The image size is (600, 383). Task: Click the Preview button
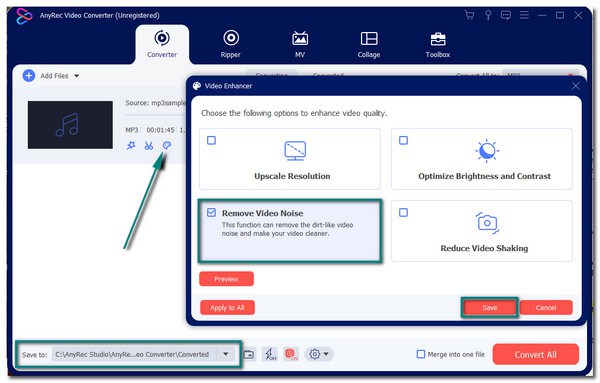click(226, 279)
